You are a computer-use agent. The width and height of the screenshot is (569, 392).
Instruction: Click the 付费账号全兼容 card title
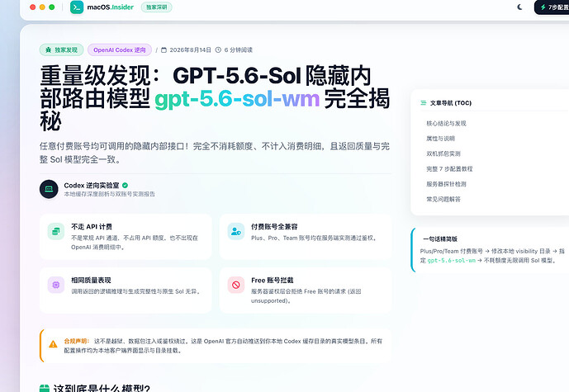pyautogui.click(x=274, y=227)
